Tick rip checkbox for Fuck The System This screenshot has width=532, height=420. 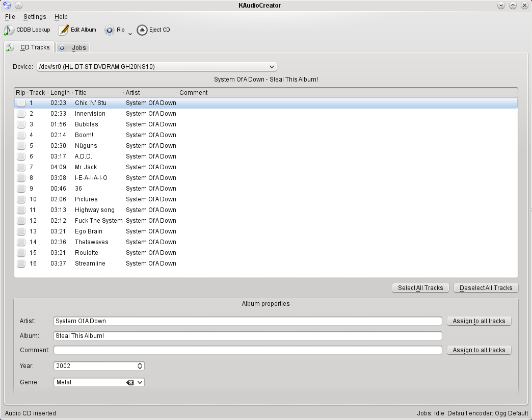[21, 221]
